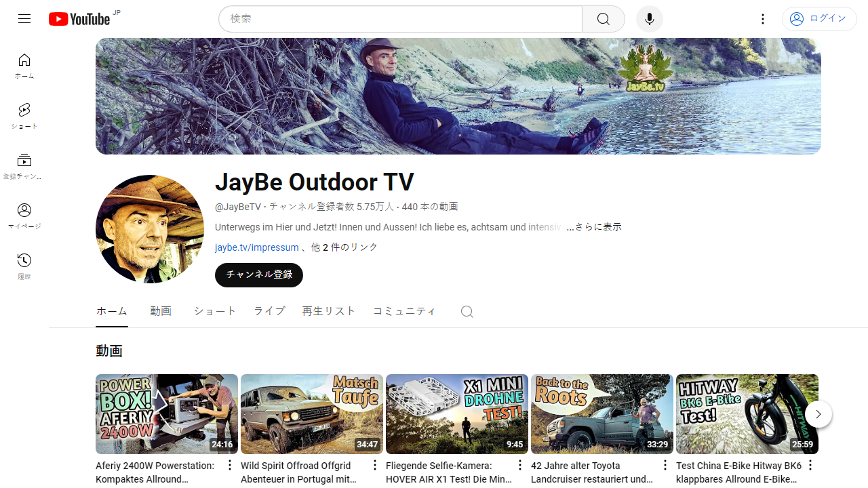Screen dimensions: 868x488
Task: Open the jaybe.tv/impressum link
Action: tap(256, 247)
